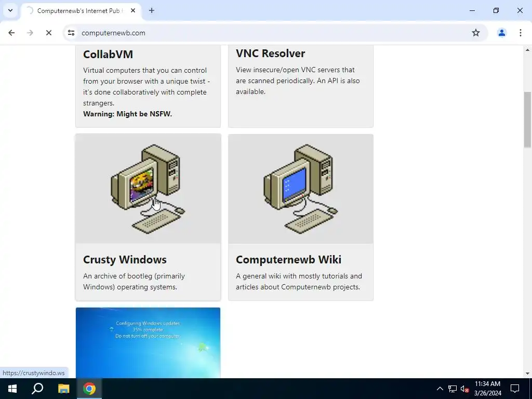Restore down the Chrome window
This screenshot has height=399, width=532.
496,10
